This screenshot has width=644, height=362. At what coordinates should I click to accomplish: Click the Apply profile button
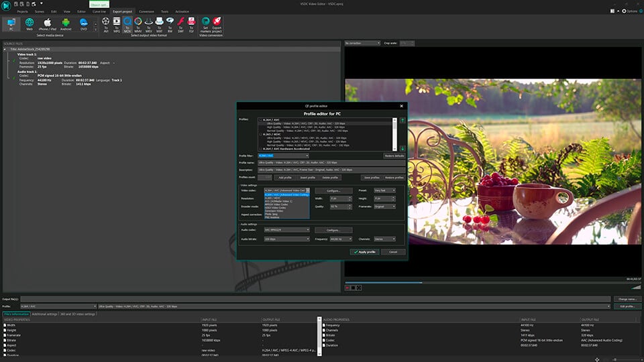point(364,252)
